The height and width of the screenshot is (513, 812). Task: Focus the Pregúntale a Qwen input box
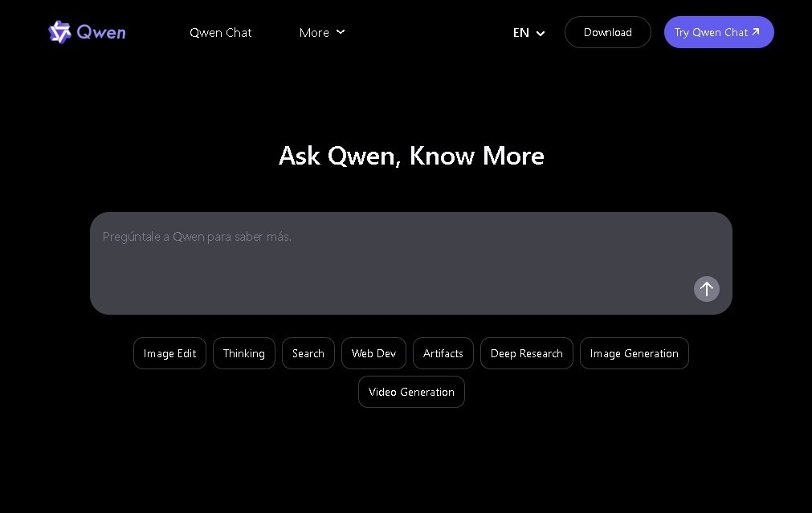coord(410,263)
